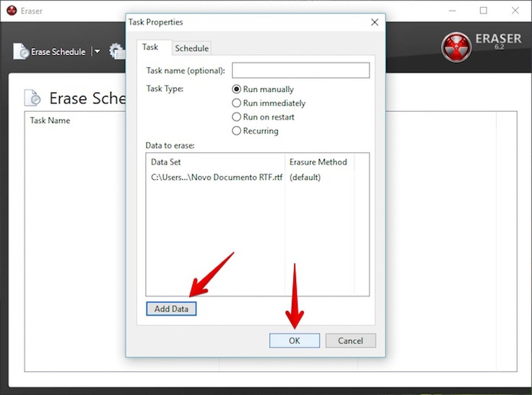The width and height of the screenshot is (532, 395).
Task: Open the Eraser settings gear icon
Action: [x=116, y=50]
